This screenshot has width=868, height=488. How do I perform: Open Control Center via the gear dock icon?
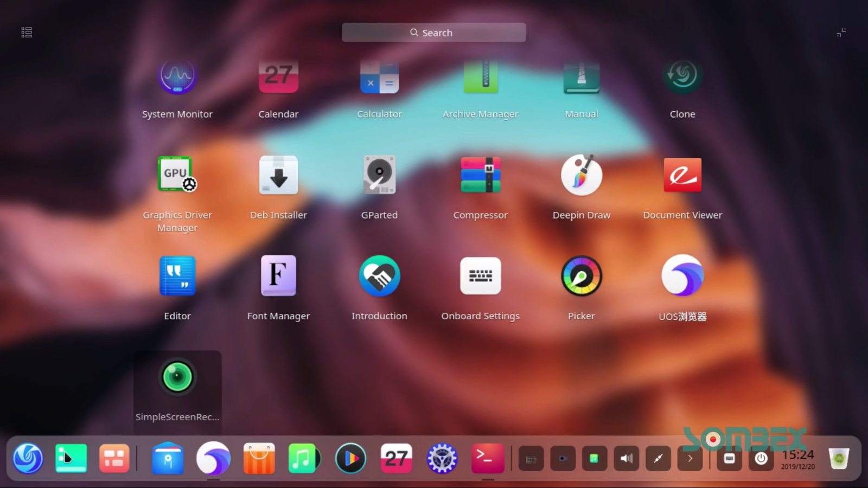coord(442,458)
